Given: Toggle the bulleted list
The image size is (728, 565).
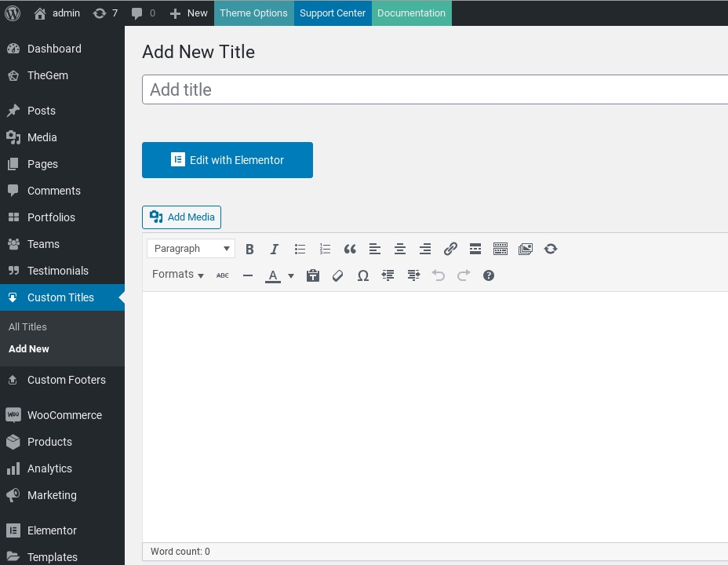Looking at the screenshot, I should coord(300,249).
